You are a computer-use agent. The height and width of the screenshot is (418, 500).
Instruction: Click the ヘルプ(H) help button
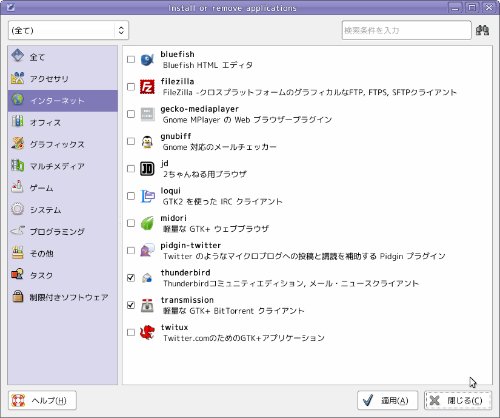[42, 400]
